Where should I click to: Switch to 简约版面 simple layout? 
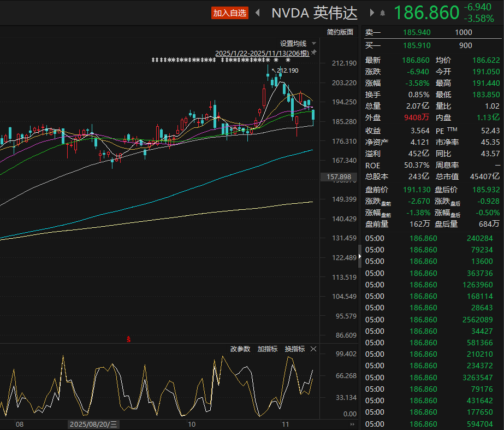click(x=340, y=32)
